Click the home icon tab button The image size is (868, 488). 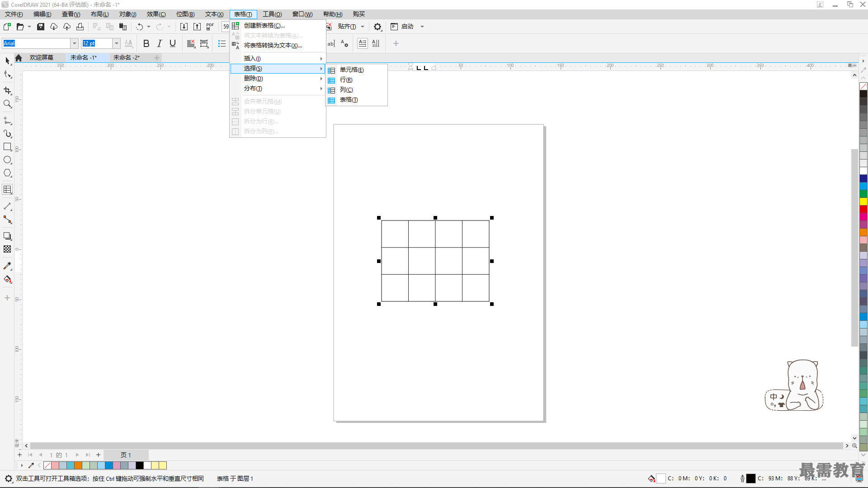tap(19, 57)
